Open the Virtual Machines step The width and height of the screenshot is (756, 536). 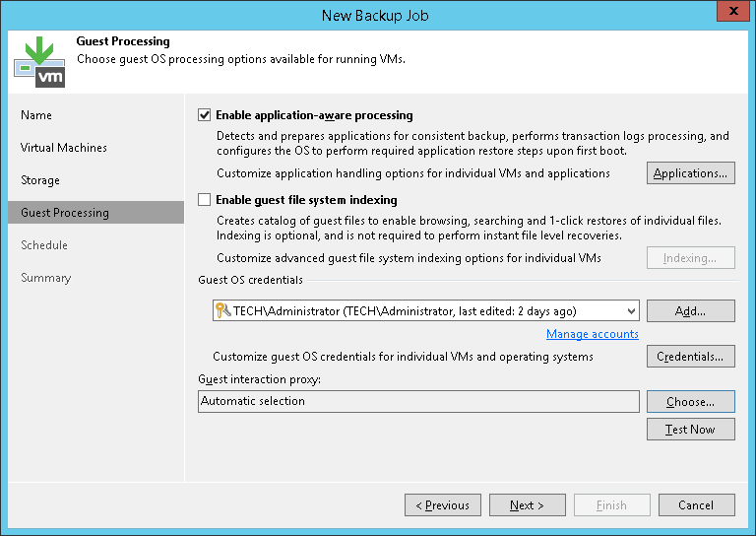tap(64, 148)
